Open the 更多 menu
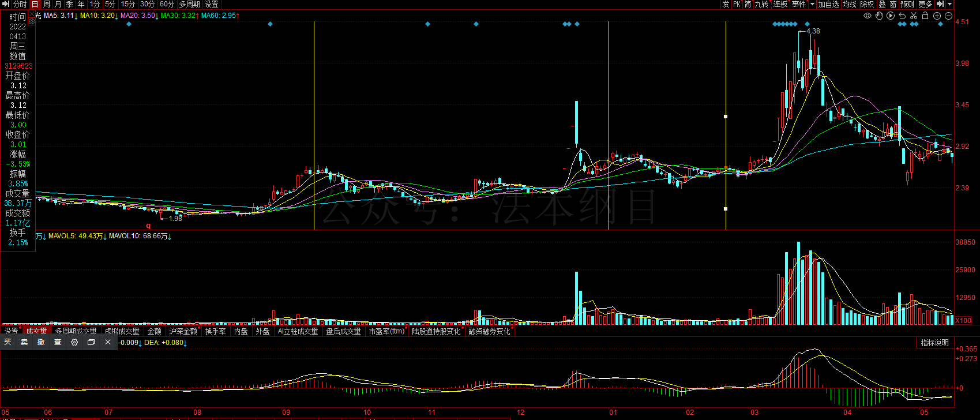 point(925,4)
